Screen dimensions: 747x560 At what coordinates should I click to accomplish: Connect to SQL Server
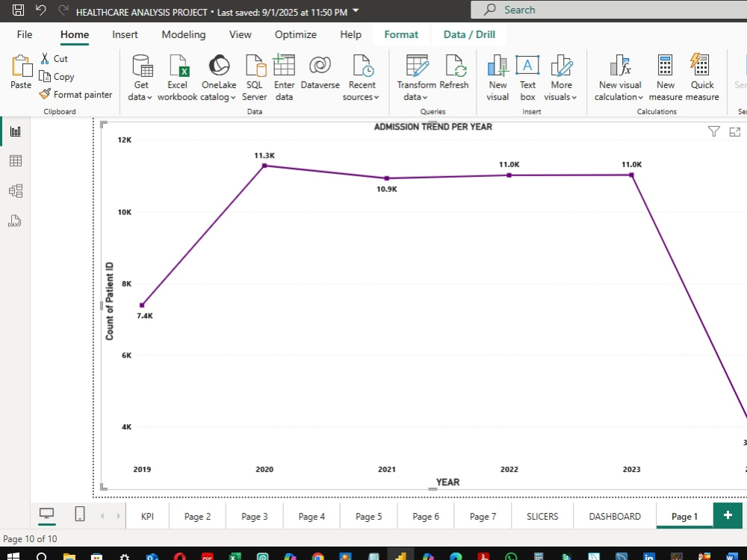click(x=255, y=77)
